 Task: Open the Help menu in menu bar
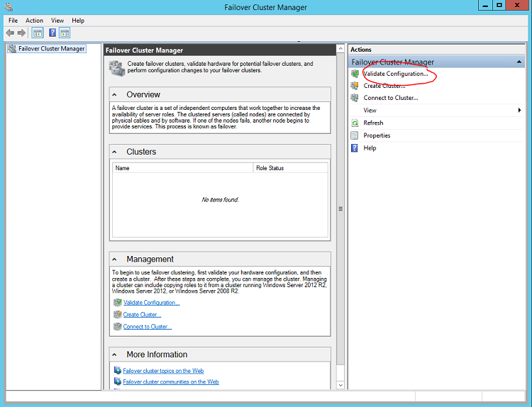tap(78, 21)
